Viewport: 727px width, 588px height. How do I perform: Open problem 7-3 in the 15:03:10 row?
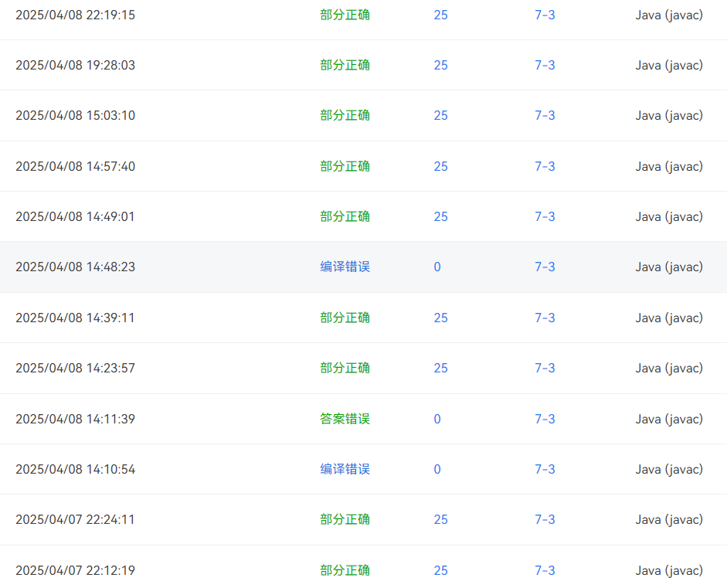tap(545, 115)
